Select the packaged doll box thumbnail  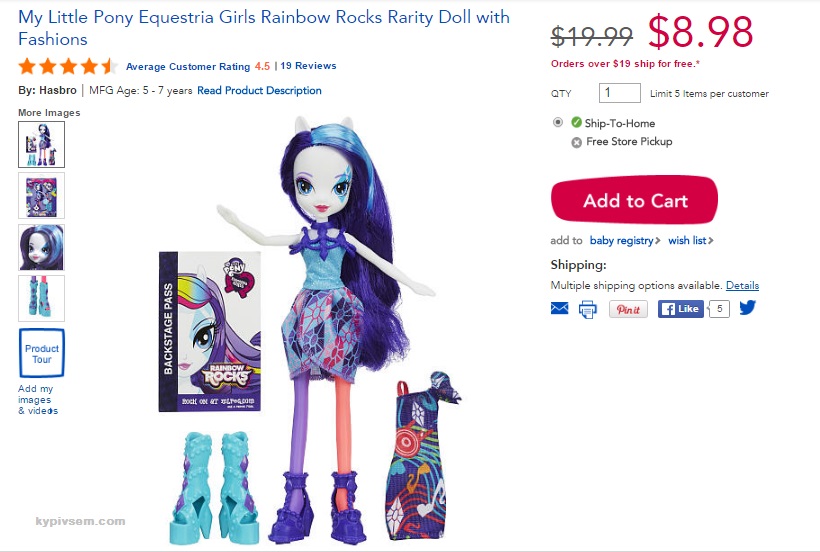[42, 196]
